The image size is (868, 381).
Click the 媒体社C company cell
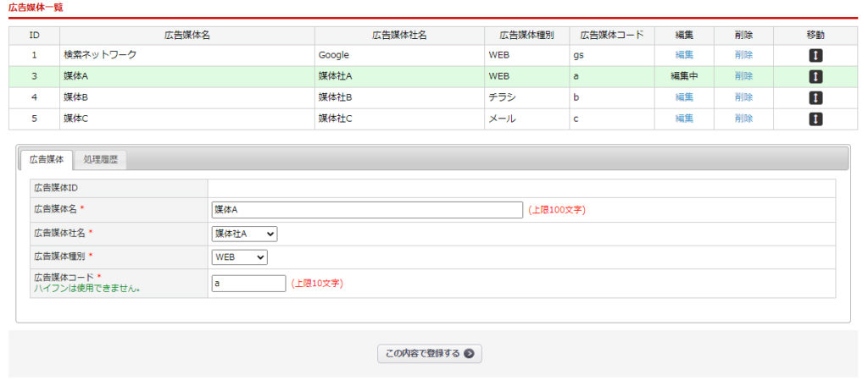point(400,119)
